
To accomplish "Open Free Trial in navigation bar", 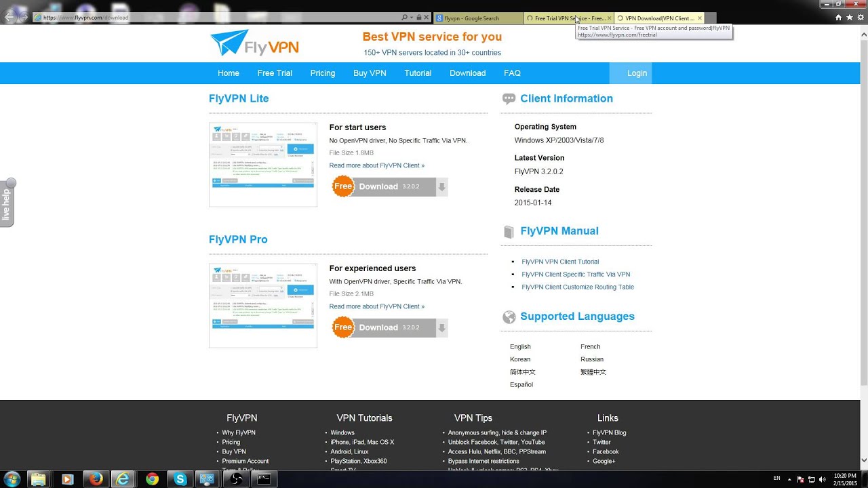I will [275, 73].
